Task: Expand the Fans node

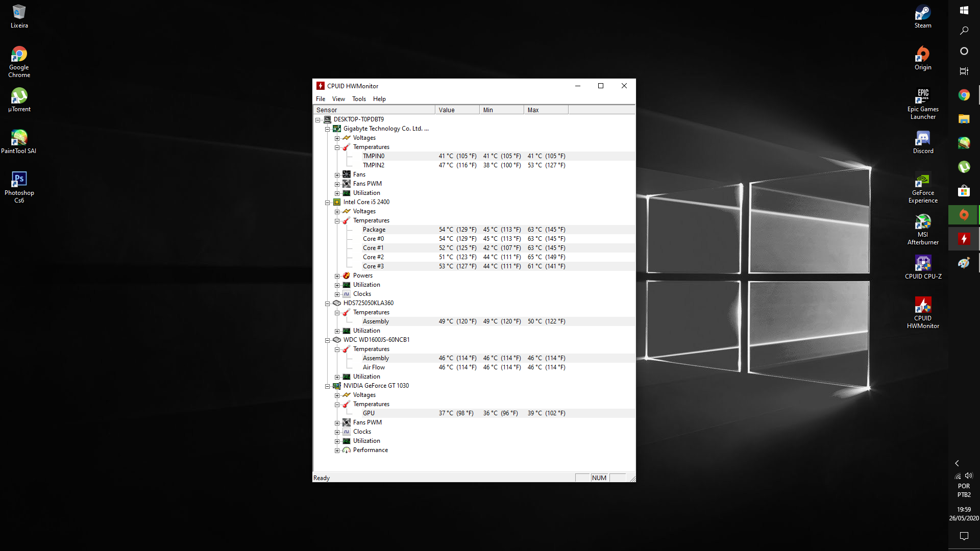Action: [337, 175]
